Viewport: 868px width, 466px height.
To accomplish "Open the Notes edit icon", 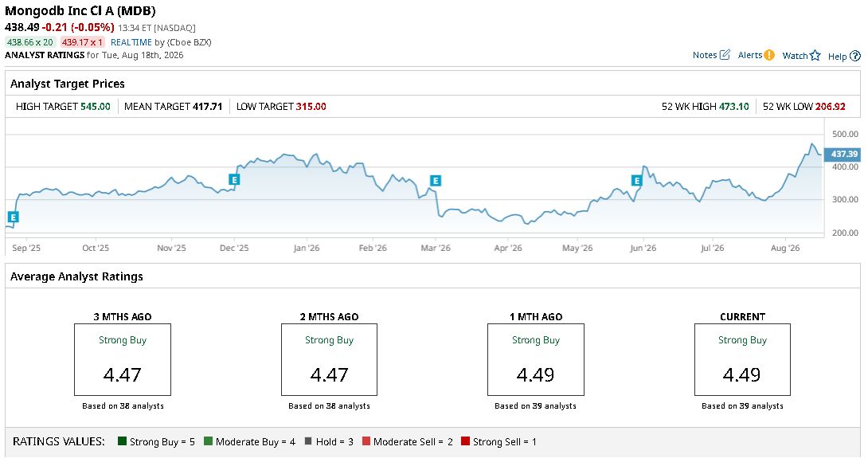I will tap(725, 55).
